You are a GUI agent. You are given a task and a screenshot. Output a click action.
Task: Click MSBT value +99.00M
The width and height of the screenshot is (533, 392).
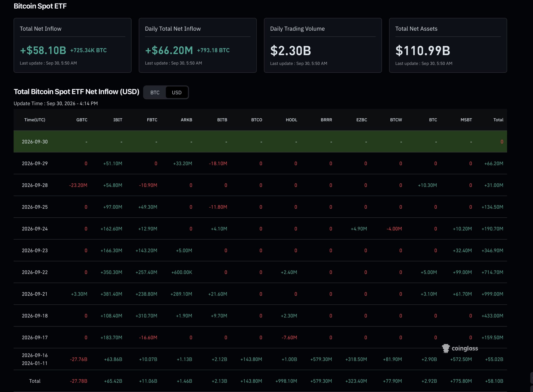(x=462, y=272)
